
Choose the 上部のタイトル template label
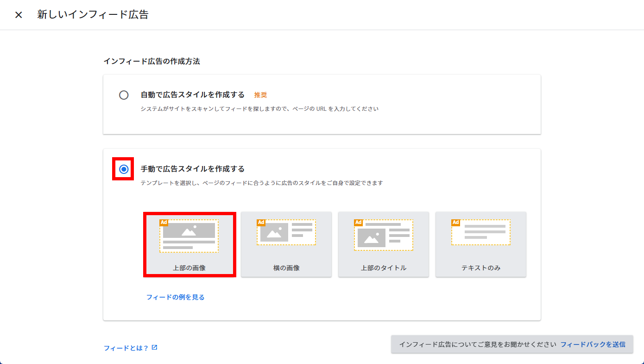(x=384, y=268)
